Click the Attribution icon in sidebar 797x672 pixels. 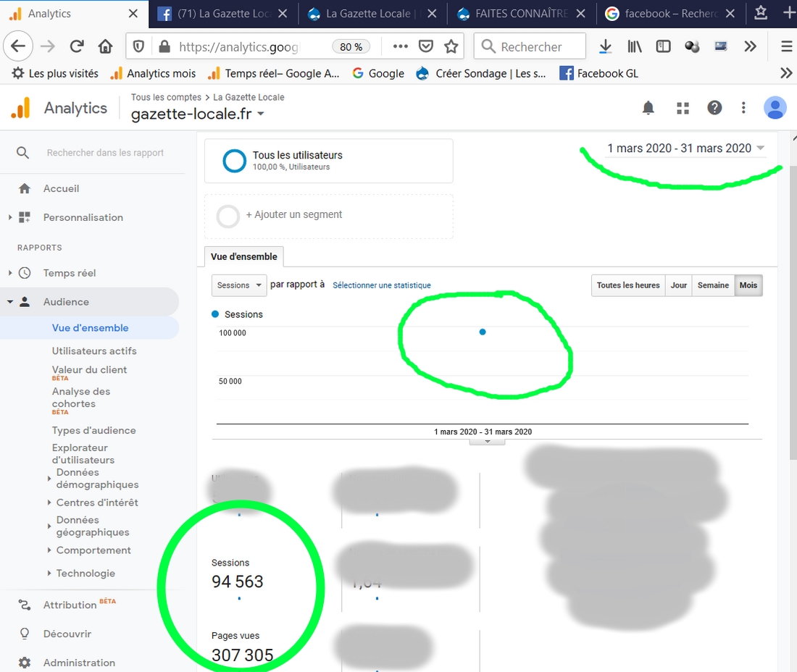[25, 605]
